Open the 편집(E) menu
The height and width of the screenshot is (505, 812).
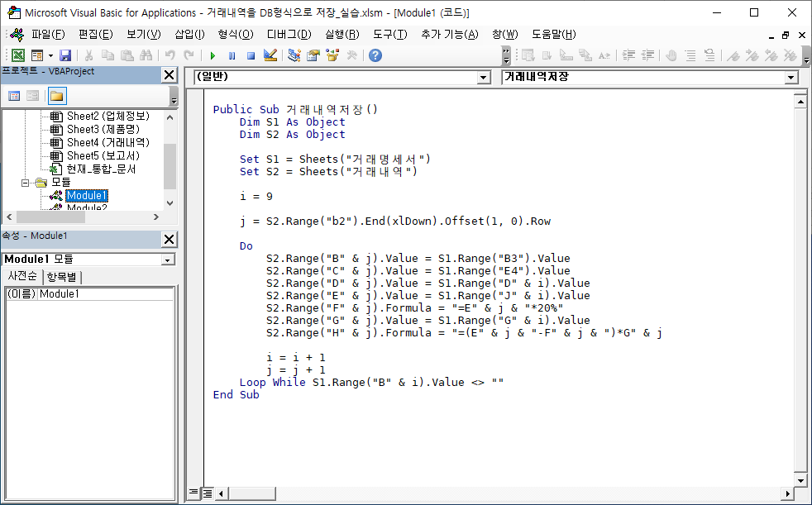[96, 35]
